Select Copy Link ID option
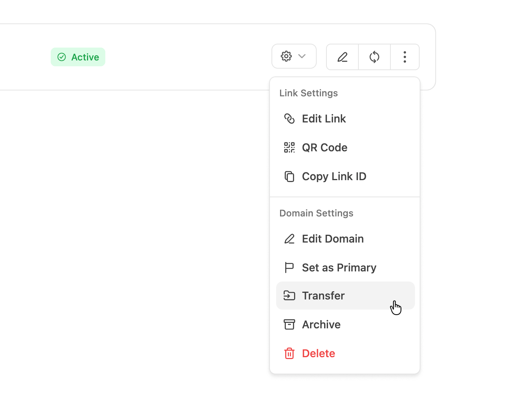The width and height of the screenshot is (532, 411). point(346,176)
